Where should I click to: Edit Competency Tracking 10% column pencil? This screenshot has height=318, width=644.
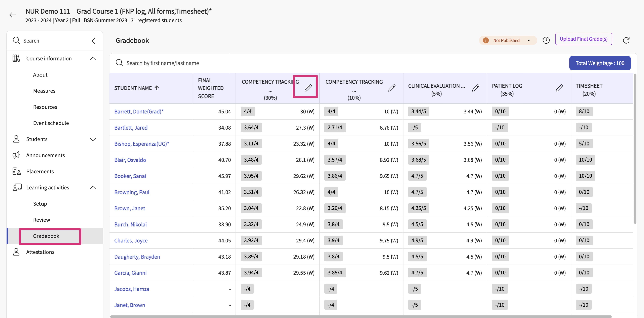point(392,88)
